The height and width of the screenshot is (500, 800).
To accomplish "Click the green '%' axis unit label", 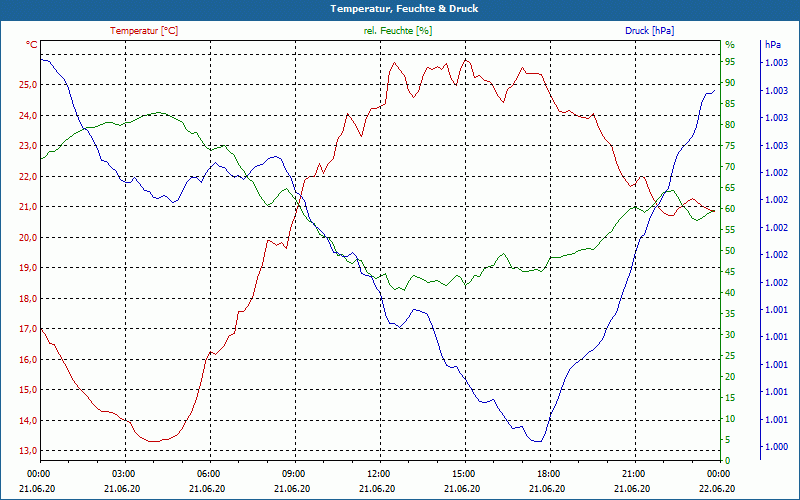I will pos(730,45).
